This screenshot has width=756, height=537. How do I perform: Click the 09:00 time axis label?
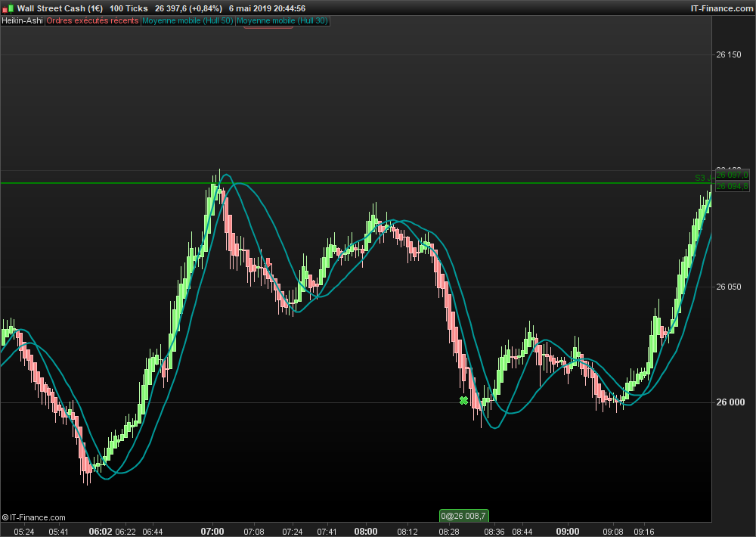(x=568, y=532)
